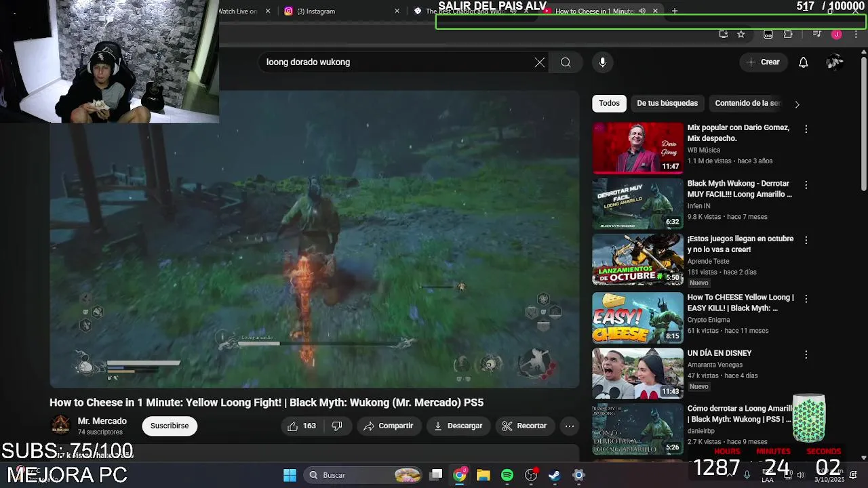Image resolution: width=868 pixels, height=488 pixels.
Task: Open options menu for UN DÍA EN DISNEY
Action: (x=806, y=354)
